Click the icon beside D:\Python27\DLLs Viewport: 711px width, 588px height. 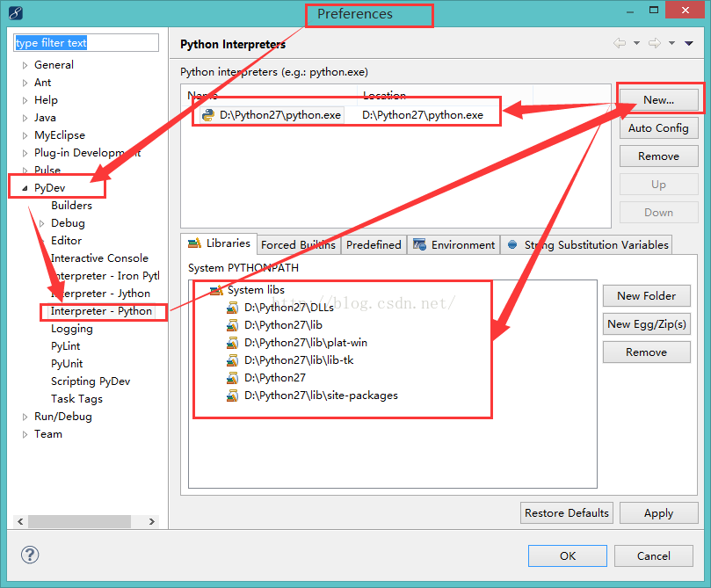[x=232, y=308]
